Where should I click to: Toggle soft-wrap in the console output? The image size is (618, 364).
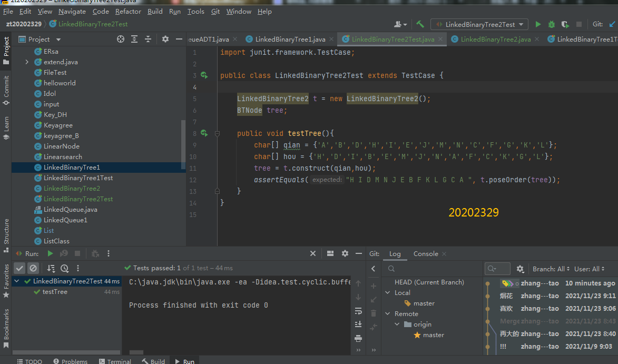coord(358,311)
